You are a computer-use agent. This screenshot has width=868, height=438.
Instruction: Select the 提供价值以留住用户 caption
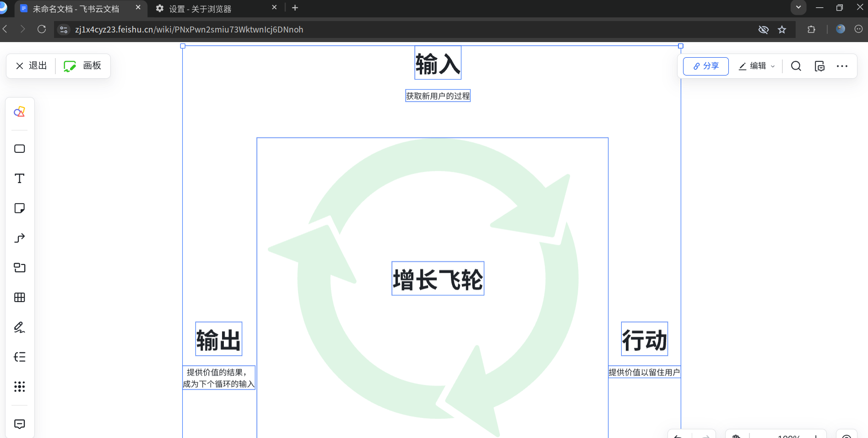point(644,372)
